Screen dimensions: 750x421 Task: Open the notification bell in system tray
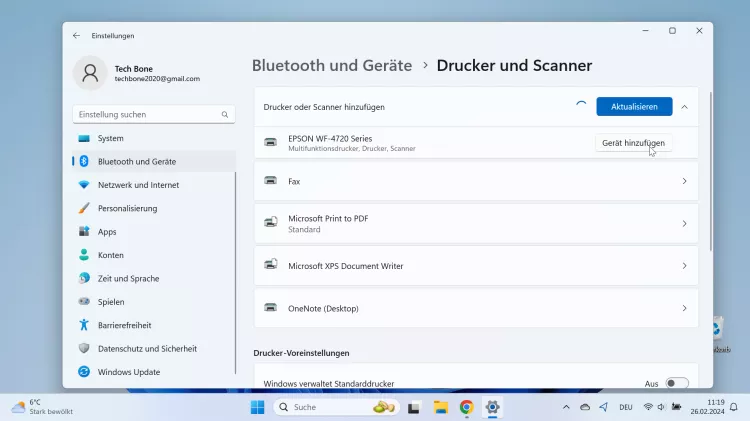coord(734,407)
